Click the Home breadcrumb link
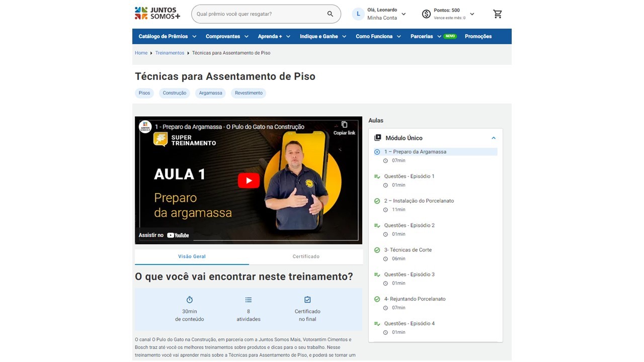 click(141, 53)
